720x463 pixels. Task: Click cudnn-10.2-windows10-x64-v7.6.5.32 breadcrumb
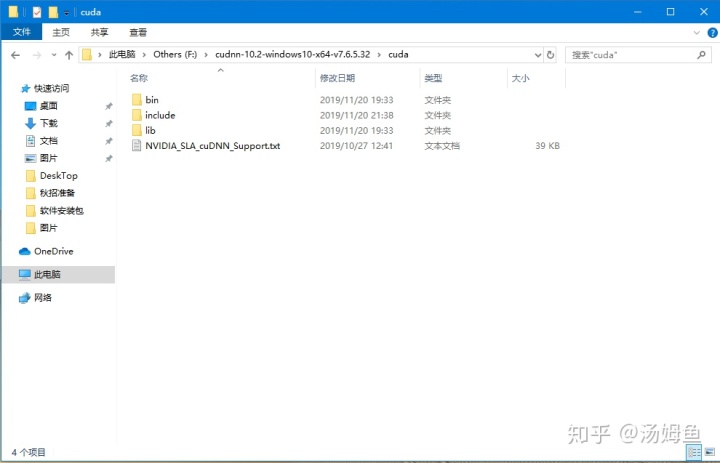click(292, 54)
